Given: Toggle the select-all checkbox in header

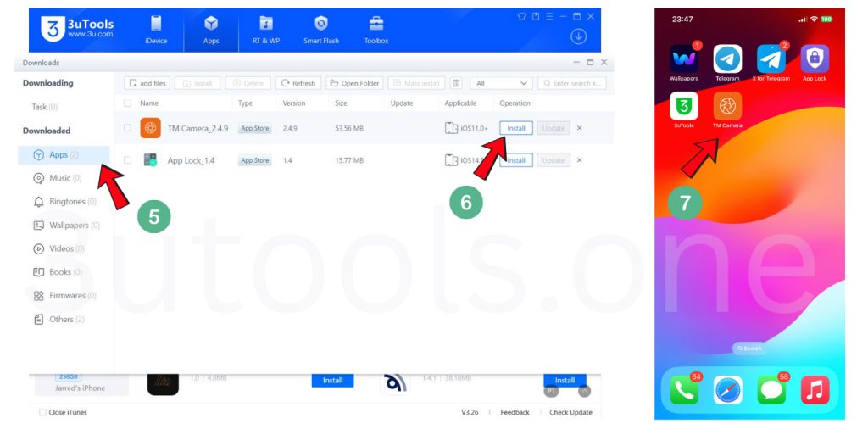Looking at the screenshot, I should click(128, 103).
